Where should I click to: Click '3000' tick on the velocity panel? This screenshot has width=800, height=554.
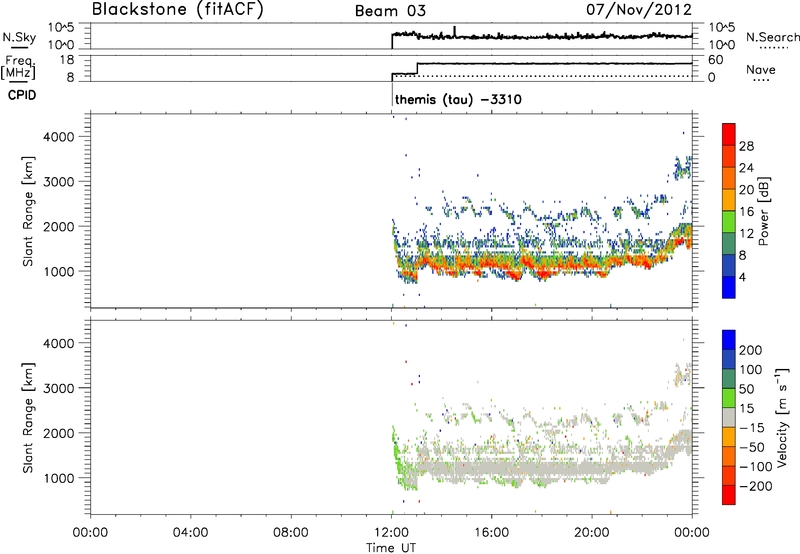point(58,388)
